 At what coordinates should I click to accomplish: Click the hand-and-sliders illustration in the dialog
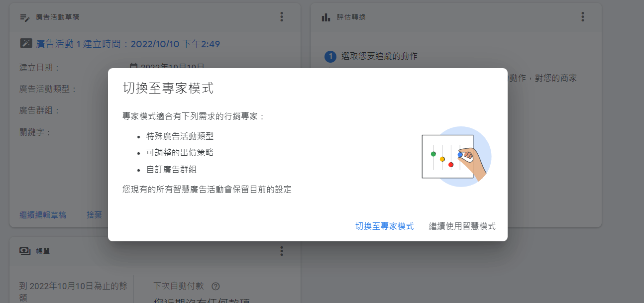click(456, 156)
